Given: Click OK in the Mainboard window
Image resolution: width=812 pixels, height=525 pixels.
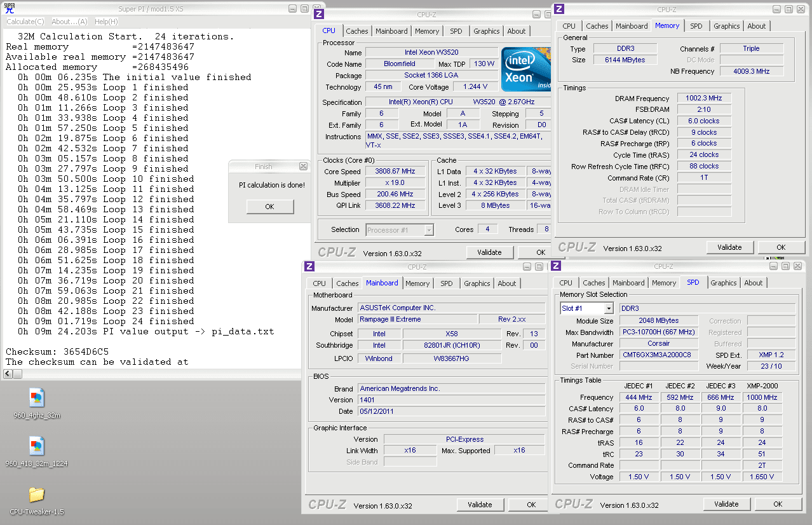Looking at the screenshot, I should click(531, 505).
